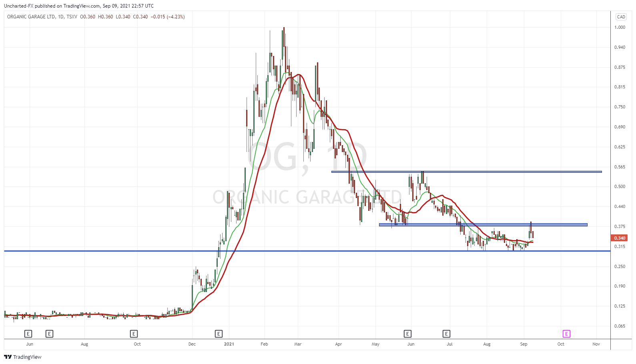The height and width of the screenshot is (364, 636).
Task: Click the ORGANIC GARAGE LTD symbol title
Action: click(x=31, y=17)
